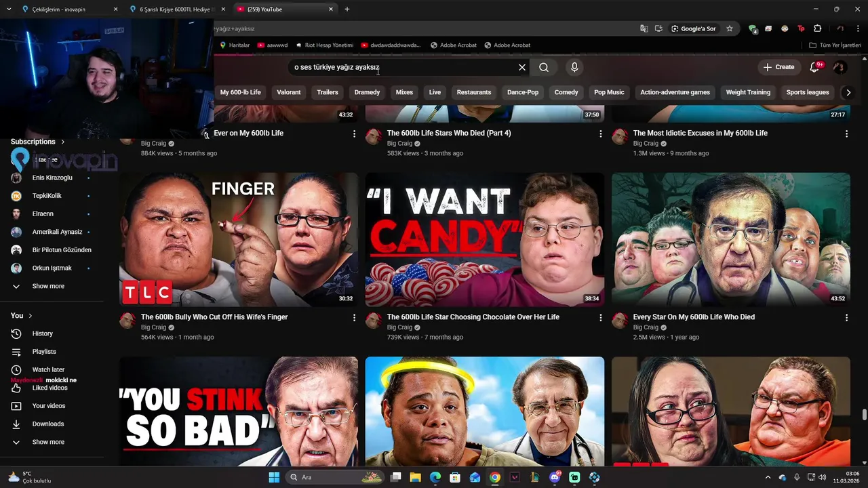This screenshot has width=868, height=488.
Task: Play the 'FINGER' TLC video thumbnail
Action: (x=239, y=239)
